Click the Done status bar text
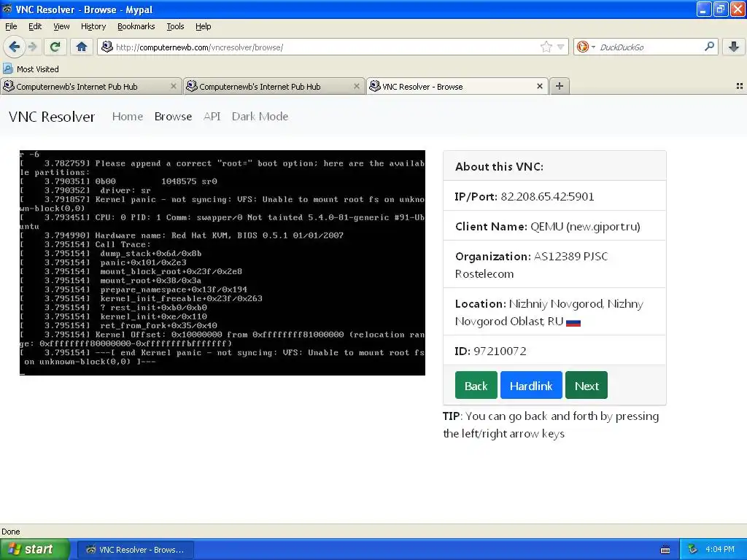 [x=10, y=532]
